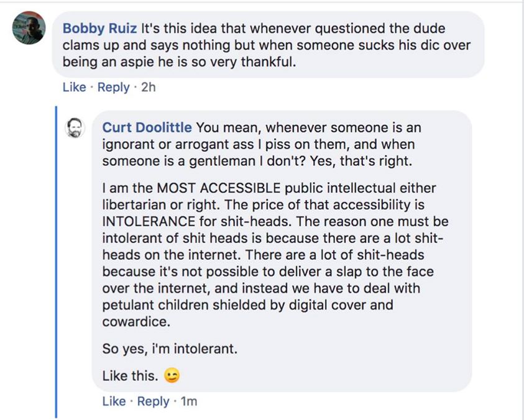Click Bobby Ruiz's profile avatar
The height and width of the screenshot is (420, 524).
[x=29, y=28]
